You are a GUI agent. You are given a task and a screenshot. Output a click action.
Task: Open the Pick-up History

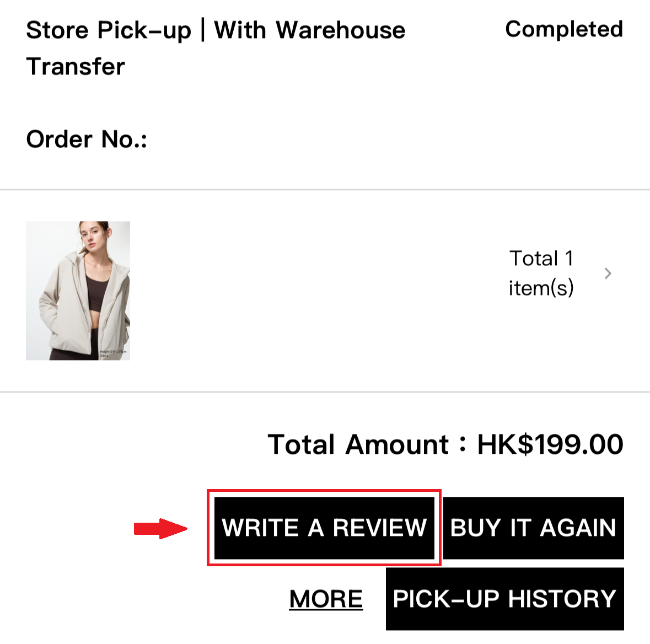pos(504,599)
